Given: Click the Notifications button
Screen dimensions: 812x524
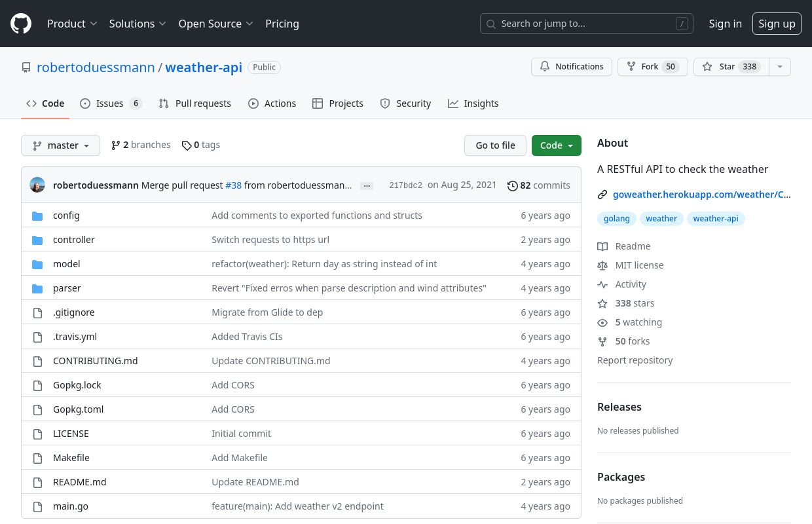Looking at the screenshot, I should coord(572,67).
